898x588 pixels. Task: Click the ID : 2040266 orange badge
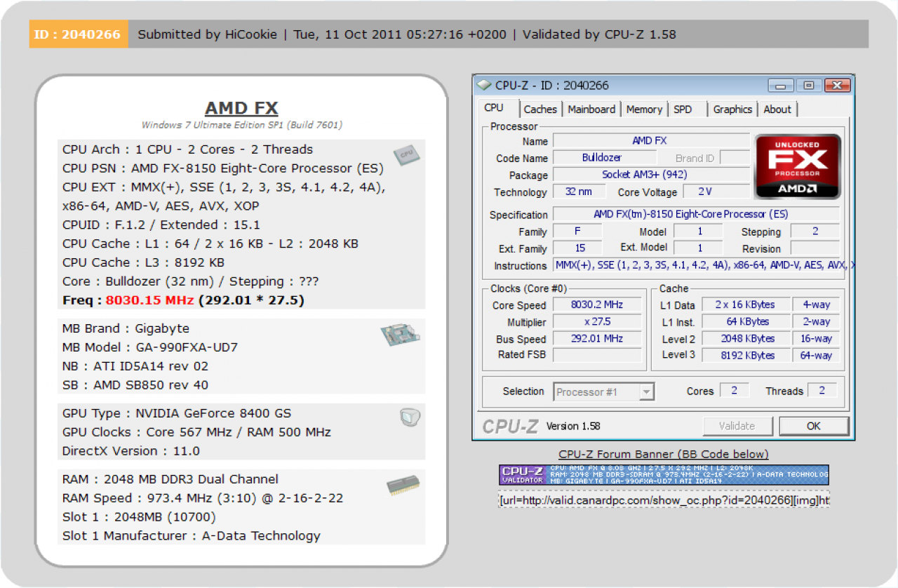click(79, 34)
